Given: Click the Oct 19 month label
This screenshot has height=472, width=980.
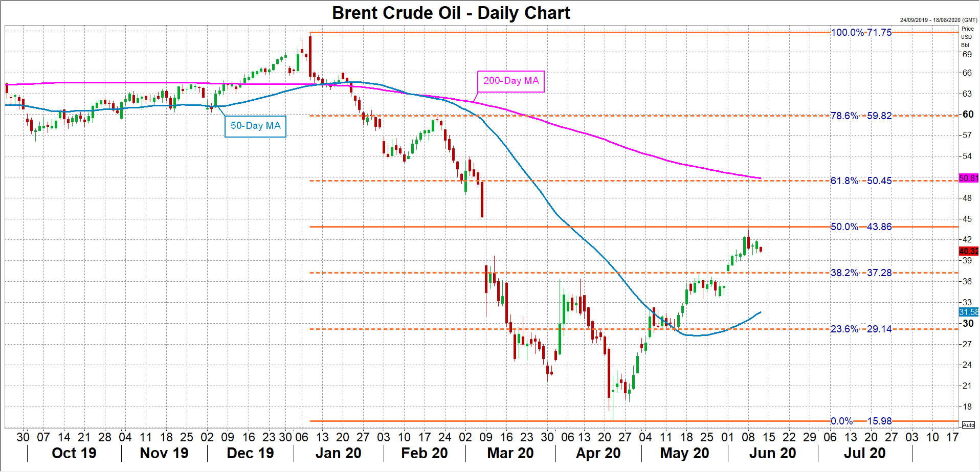Looking at the screenshot, I should tap(74, 453).
